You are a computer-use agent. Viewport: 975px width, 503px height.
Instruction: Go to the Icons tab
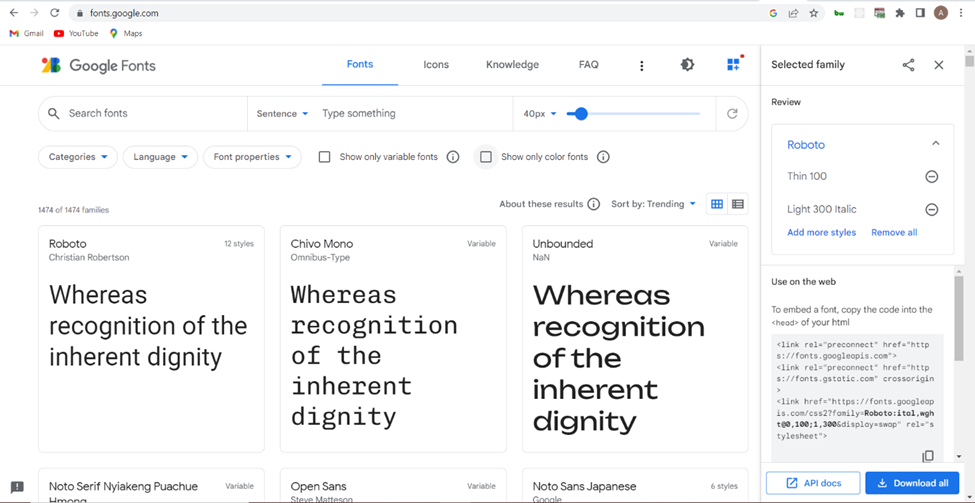pos(436,65)
